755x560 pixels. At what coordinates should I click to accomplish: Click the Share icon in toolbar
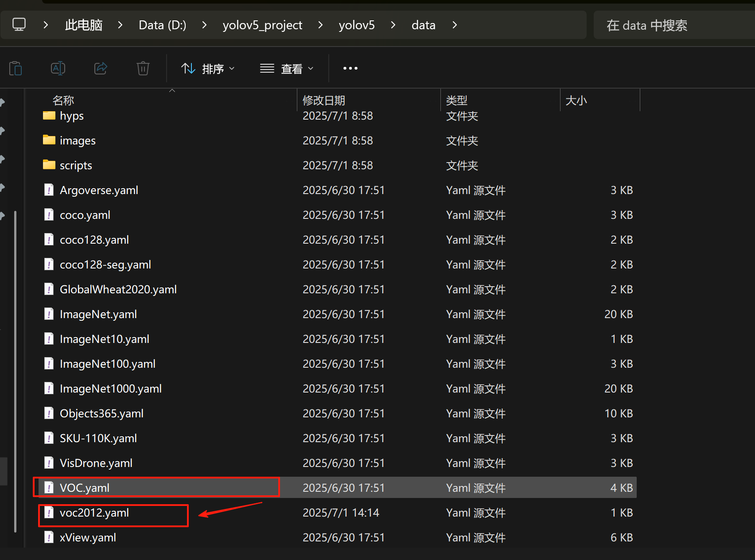101,68
